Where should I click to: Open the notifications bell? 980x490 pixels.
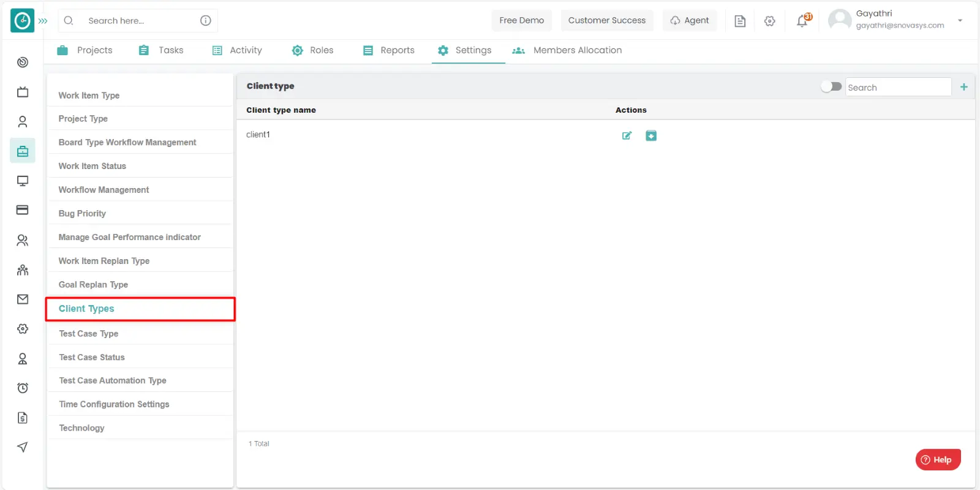[803, 21]
